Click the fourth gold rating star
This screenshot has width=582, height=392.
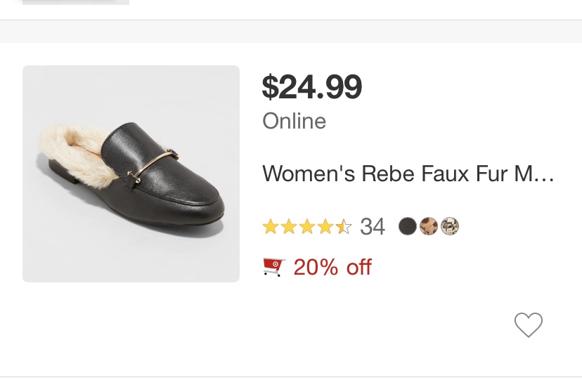(325, 227)
